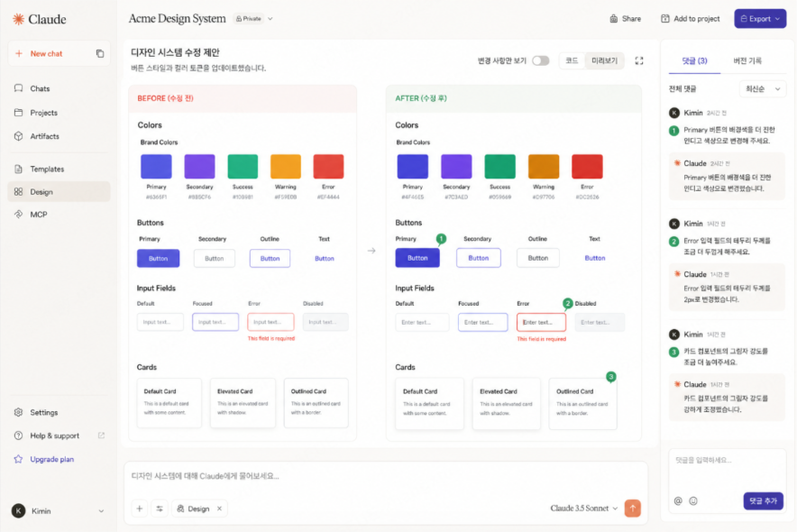
Task: Click comment marker 3 on Outlined Card
Action: pos(611,377)
